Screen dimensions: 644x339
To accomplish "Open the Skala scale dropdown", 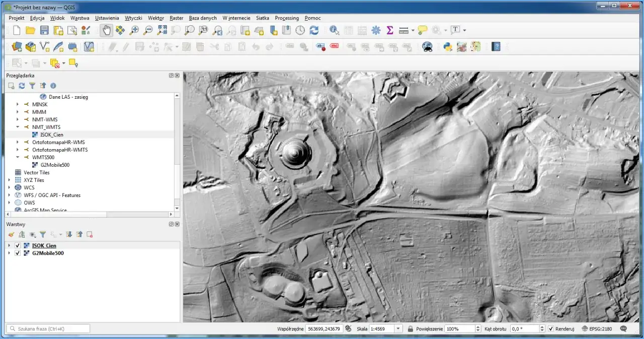I will click(398, 329).
